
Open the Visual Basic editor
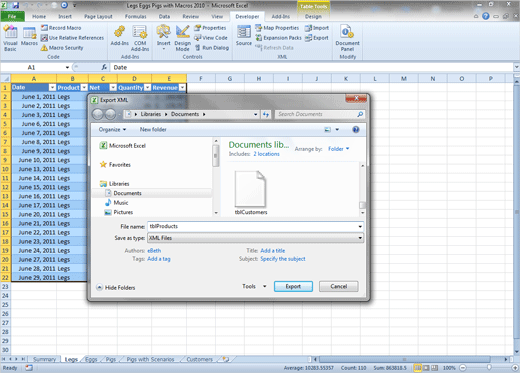tap(10, 38)
